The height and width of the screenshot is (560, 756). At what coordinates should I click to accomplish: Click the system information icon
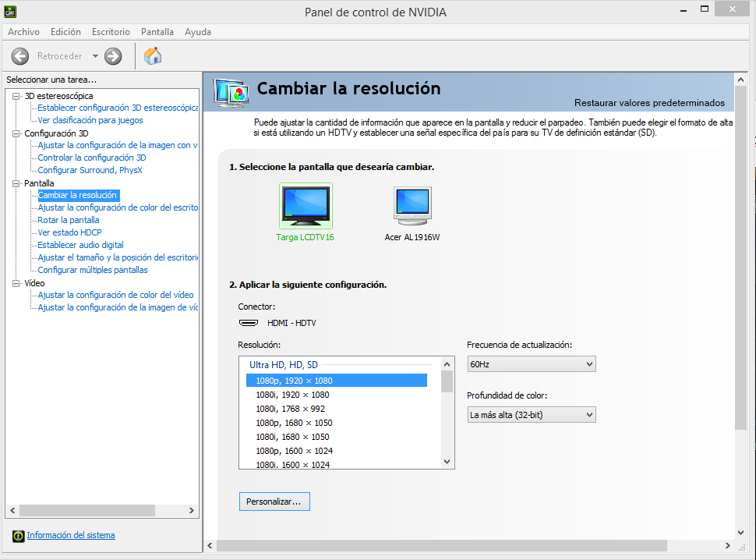[x=19, y=536]
